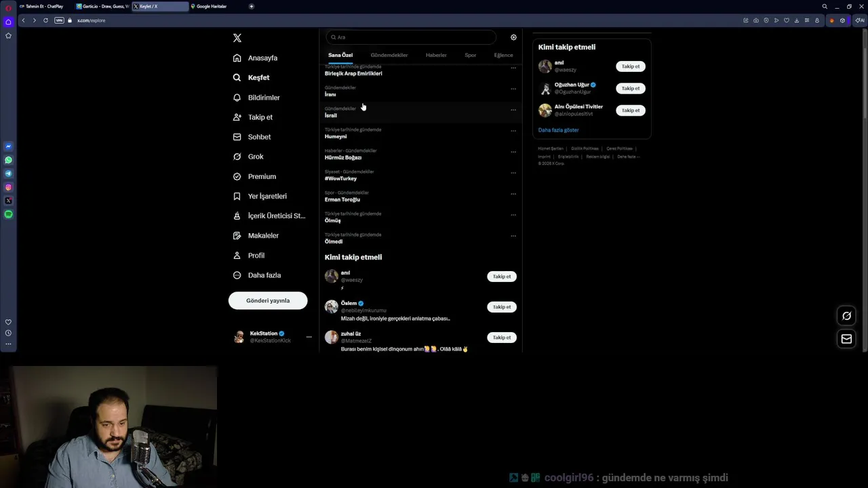Viewport: 868px width, 488px height.
Task: Click the Daha fazla circle icon
Action: [x=237, y=275]
